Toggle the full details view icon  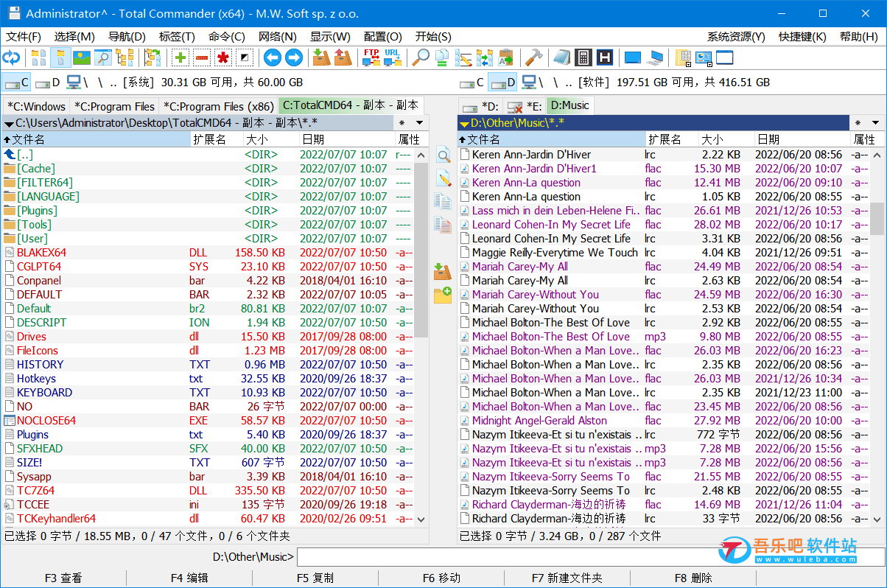[60, 57]
